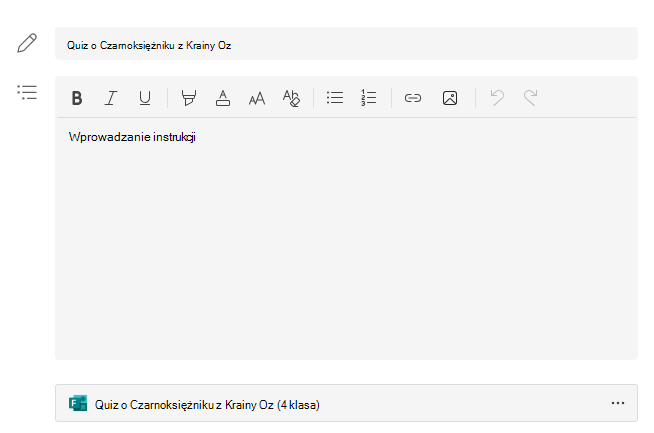Screen dimensions: 654x433
Task: Toggle Underline formatting
Action: (x=145, y=98)
